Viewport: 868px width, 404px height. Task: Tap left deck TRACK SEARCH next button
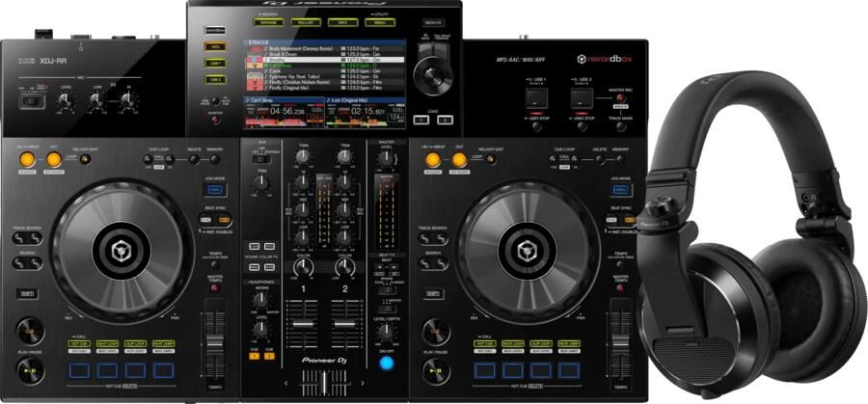35,238
